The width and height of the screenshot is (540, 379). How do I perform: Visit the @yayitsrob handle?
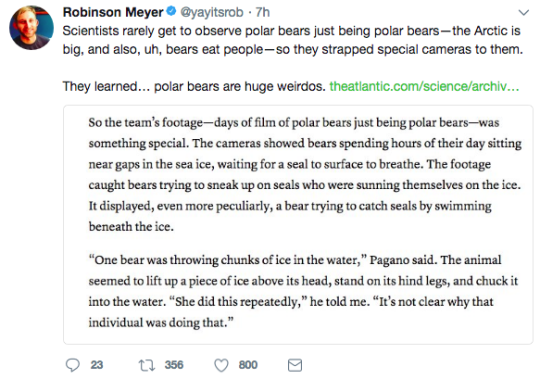212,12
